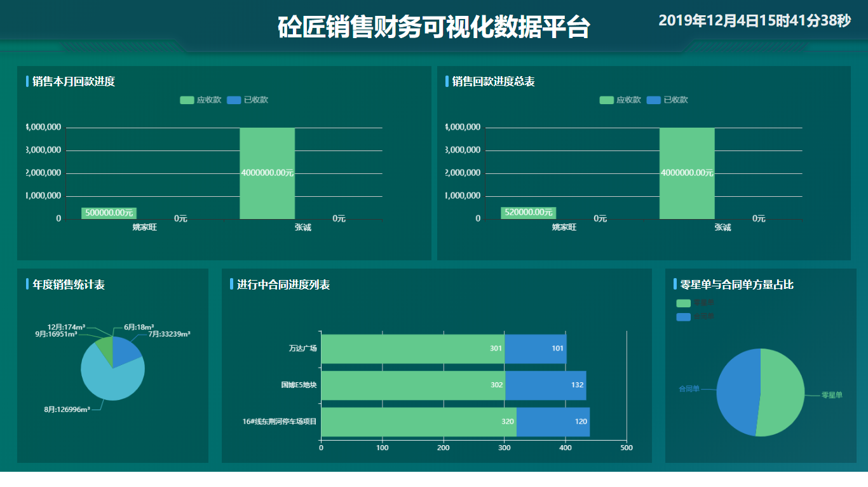Select the blue 合同单 pie slice
868x487 pixels.
pyautogui.click(x=737, y=392)
